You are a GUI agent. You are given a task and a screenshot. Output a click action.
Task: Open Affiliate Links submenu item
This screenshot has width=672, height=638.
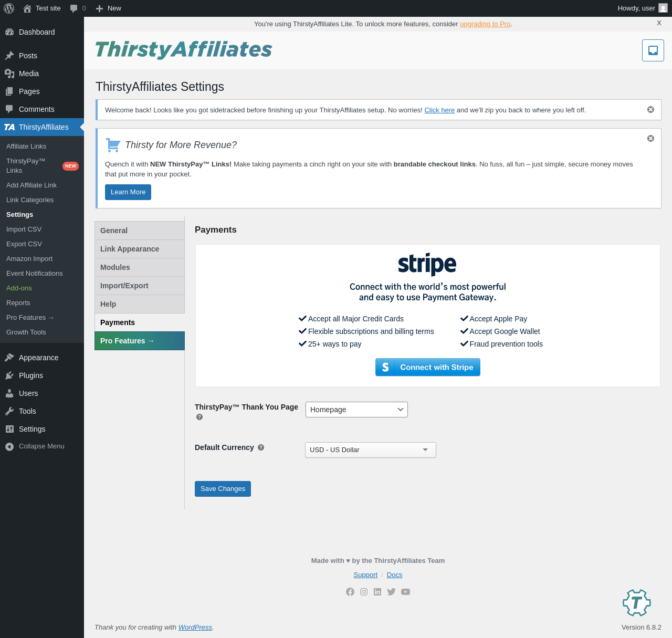click(x=42, y=147)
